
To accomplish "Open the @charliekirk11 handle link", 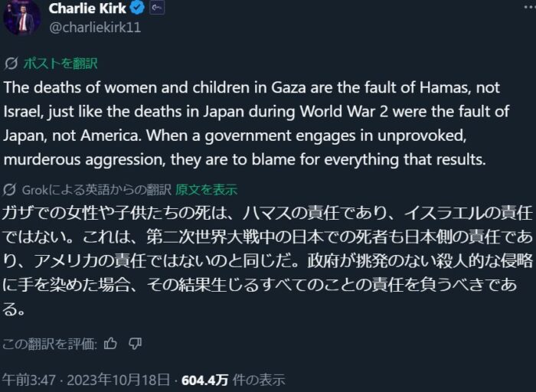I will coord(94,28).
